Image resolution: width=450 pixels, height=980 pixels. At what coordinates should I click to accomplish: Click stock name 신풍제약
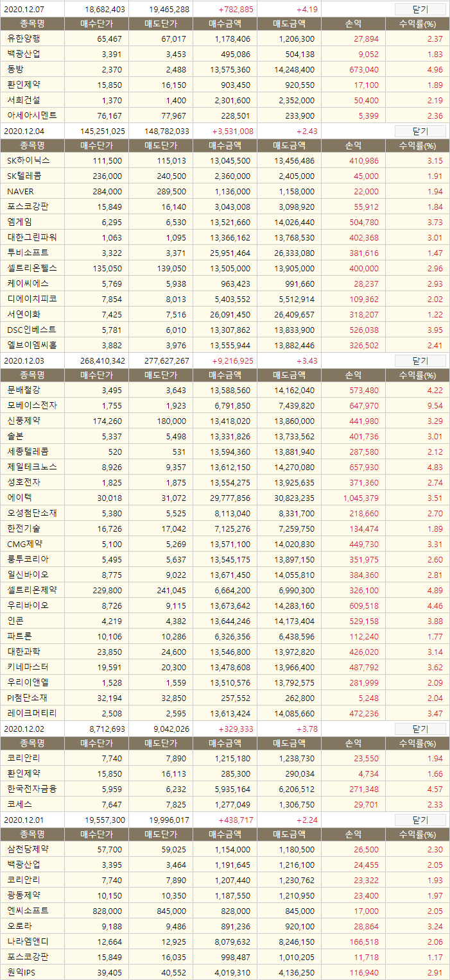click(24, 421)
